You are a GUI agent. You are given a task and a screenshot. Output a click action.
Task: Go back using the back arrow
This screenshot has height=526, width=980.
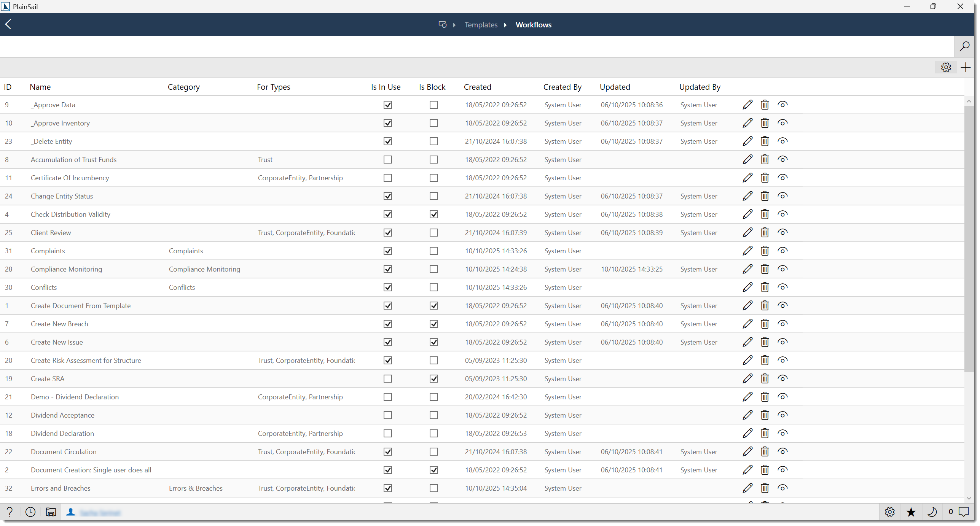(x=8, y=24)
